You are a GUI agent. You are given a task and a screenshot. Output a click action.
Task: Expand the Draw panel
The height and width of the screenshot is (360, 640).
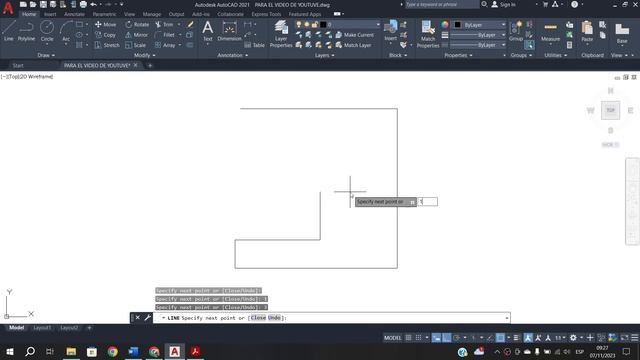click(46, 55)
